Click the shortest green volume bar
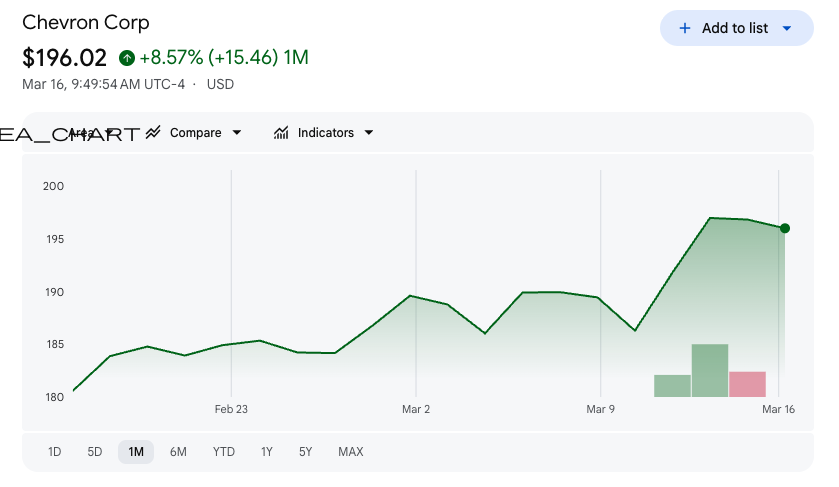 [x=672, y=386]
